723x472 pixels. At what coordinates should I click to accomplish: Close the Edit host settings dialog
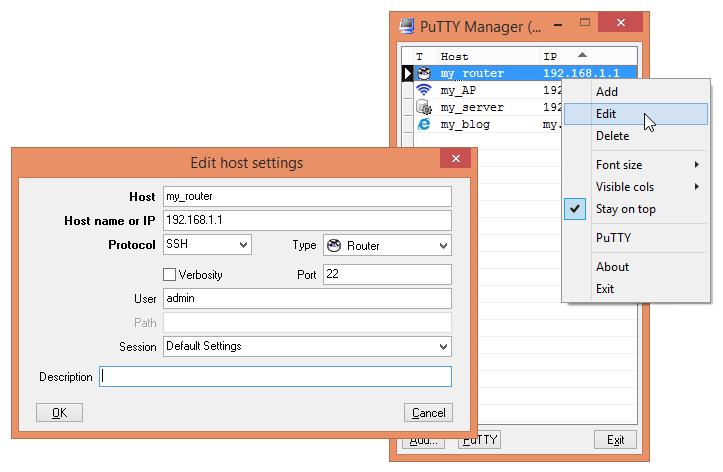tap(456, 158)
